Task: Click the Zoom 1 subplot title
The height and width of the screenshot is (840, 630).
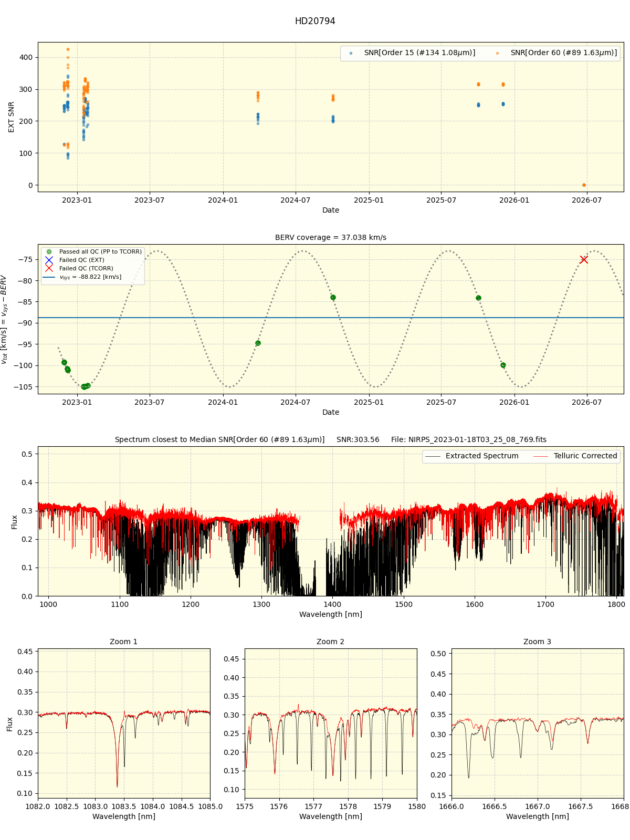Action: tap(124, 642)
